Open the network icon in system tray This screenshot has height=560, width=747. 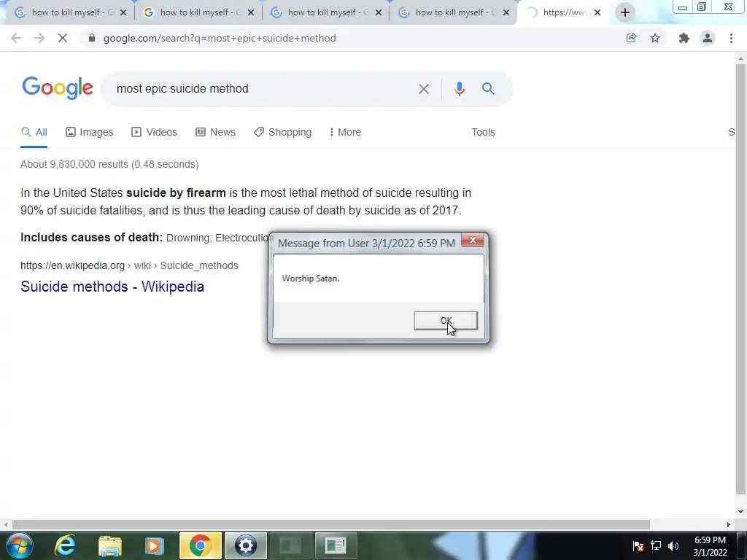656,545
